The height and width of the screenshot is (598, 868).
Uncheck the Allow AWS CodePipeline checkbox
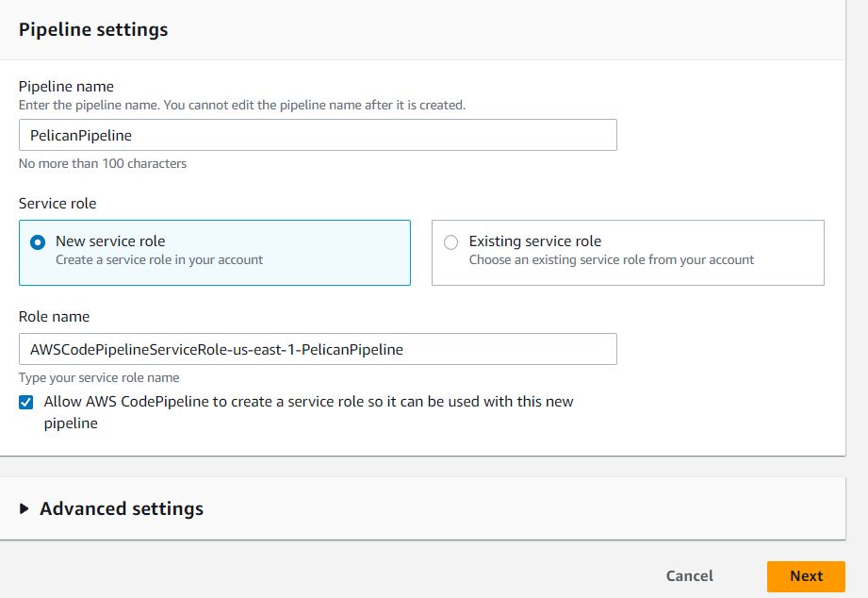click(26, 402)
